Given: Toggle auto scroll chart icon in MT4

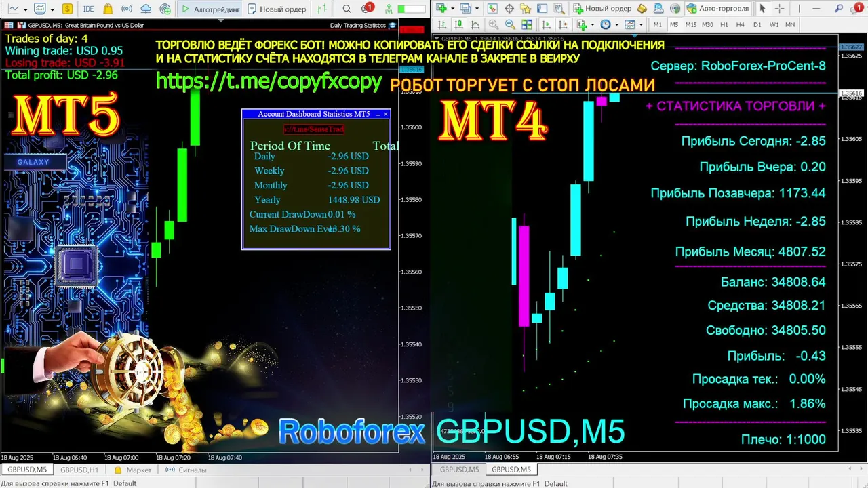Looking at the screenshot, I should [546, 24].
